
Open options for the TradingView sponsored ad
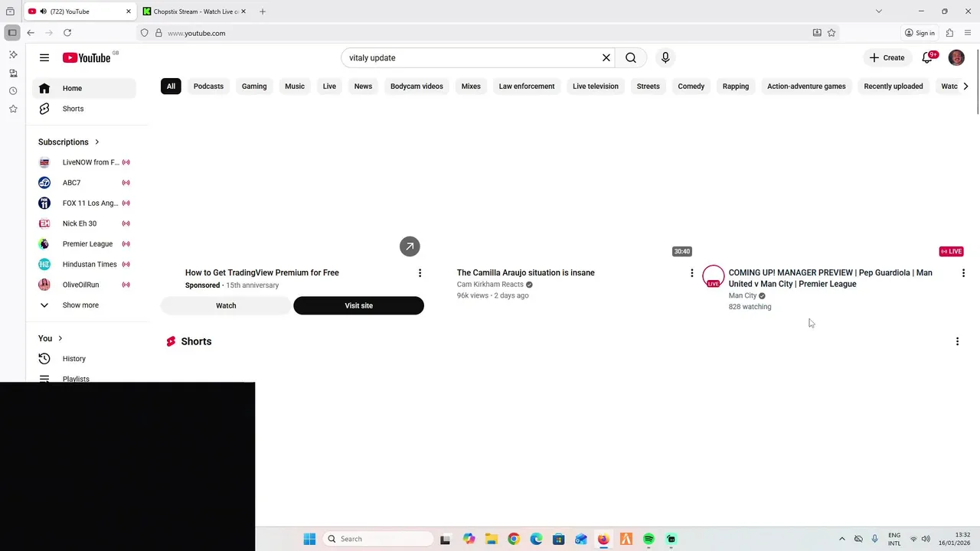(x=420, y=273)
